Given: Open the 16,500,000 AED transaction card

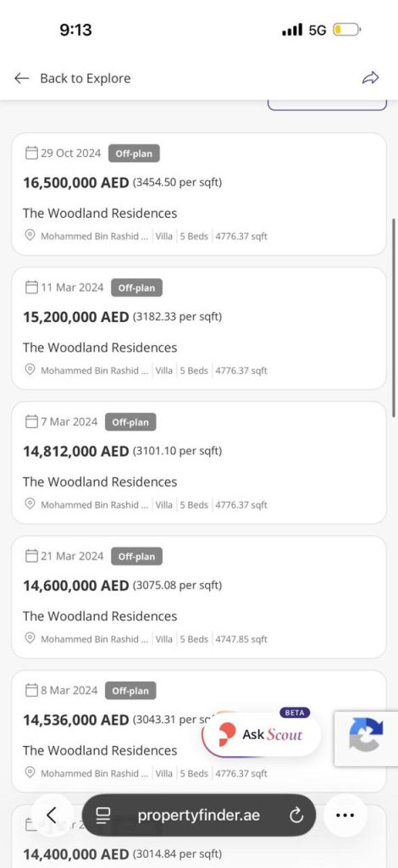Looking at the screenshot, I should [199, 194].
